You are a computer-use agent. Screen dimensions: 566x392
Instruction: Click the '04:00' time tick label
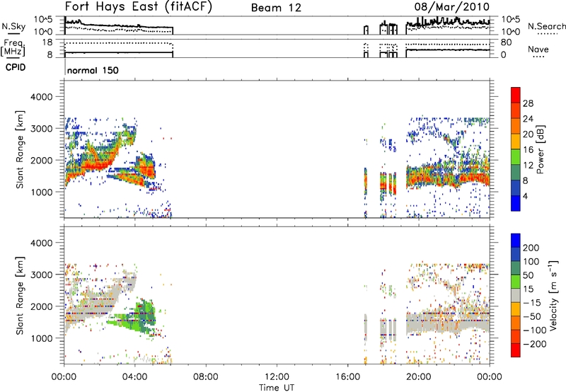[x=135, y=377]
